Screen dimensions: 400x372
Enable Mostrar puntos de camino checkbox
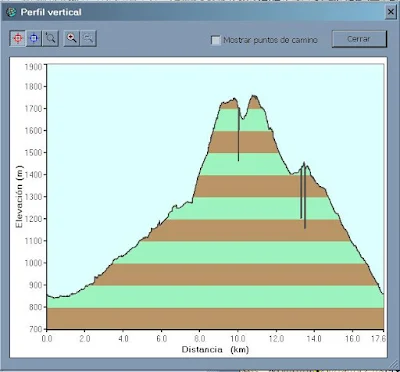216,40
